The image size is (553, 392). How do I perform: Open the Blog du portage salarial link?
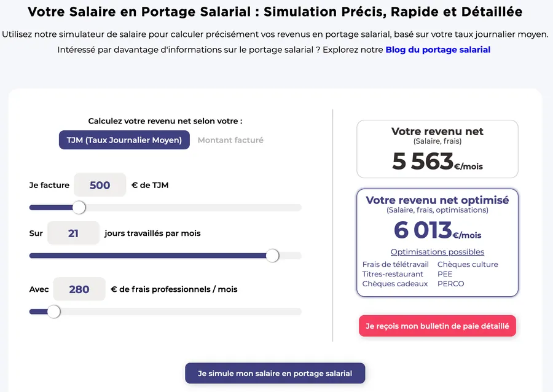tap(437, 50)
